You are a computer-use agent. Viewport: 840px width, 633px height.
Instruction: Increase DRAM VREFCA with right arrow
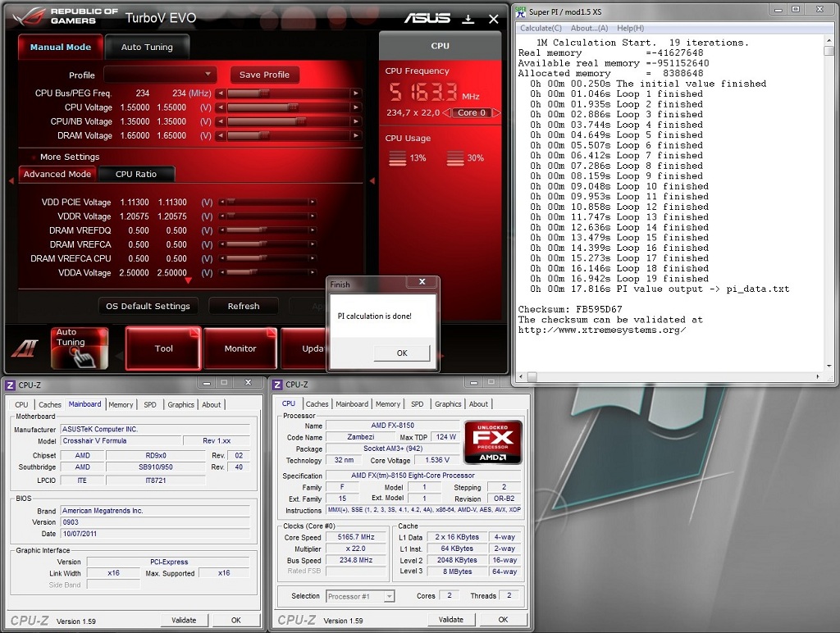(312, 244)
